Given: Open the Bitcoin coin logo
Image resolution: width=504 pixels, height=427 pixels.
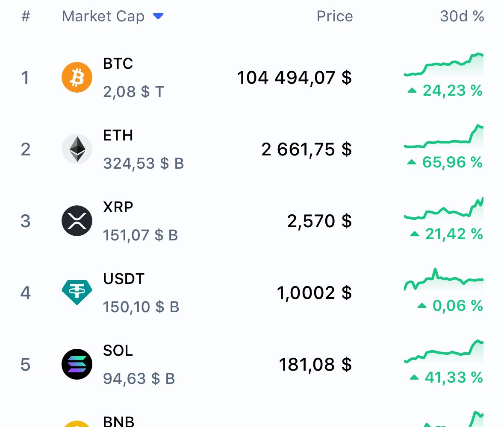Looking at the screenshot, I should [77, 77].
